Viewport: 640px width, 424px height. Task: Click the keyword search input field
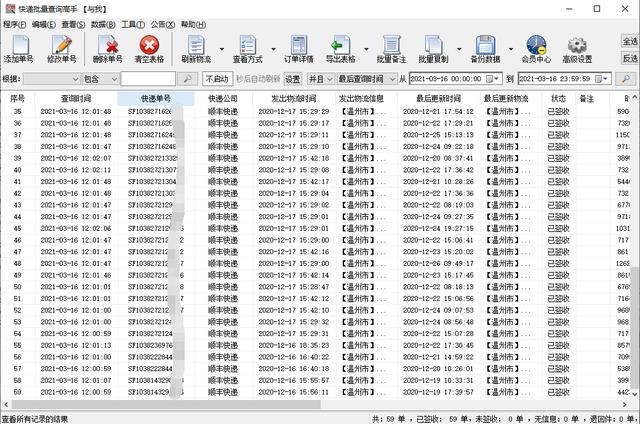pos(148,79)
